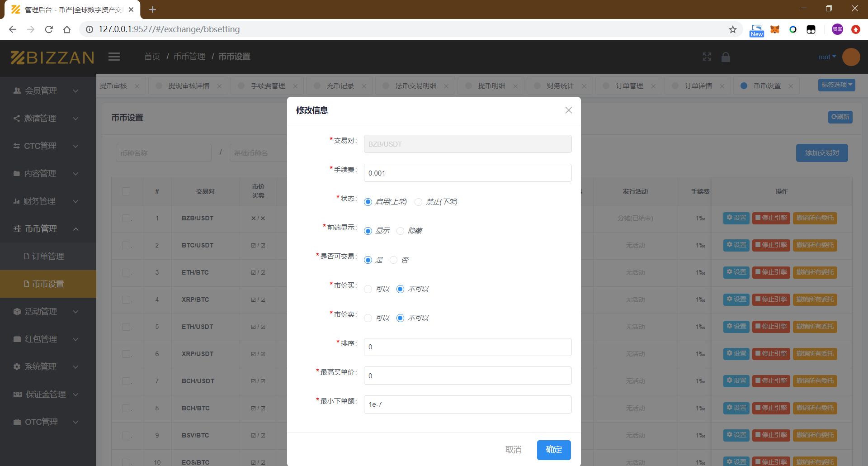Switch to the 订单管理 tab
Image resolution: width=868 pixels, height=466 pixels.
[x=629, y=86]
